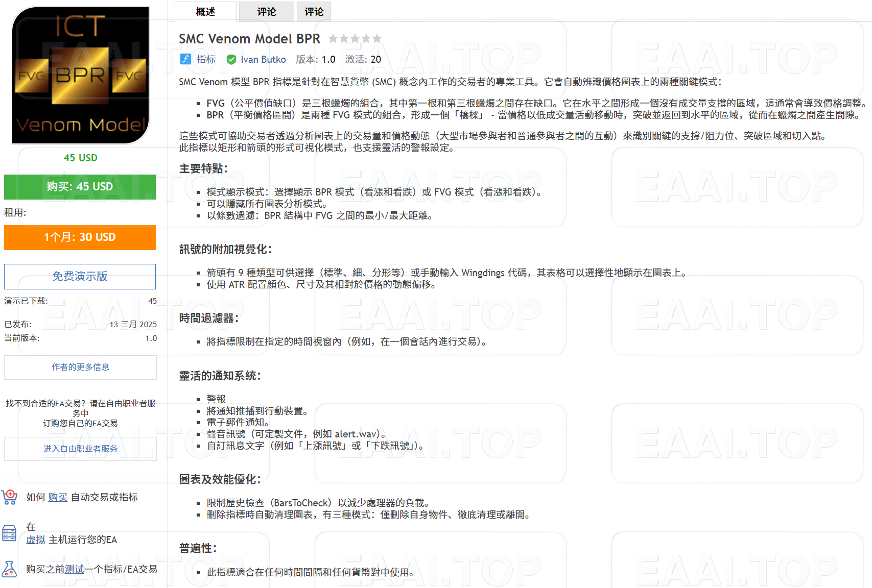Click the 電子郵件通知 bullet item
Image resolution: width=872 pixels, height=588 pixels.
238,423
